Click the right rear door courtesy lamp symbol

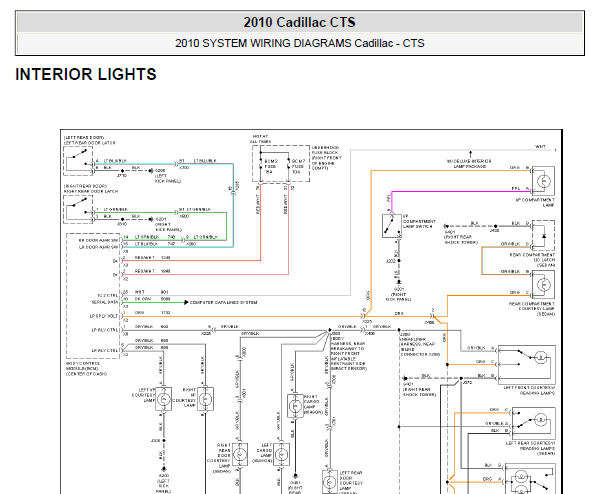pos(240,455)
